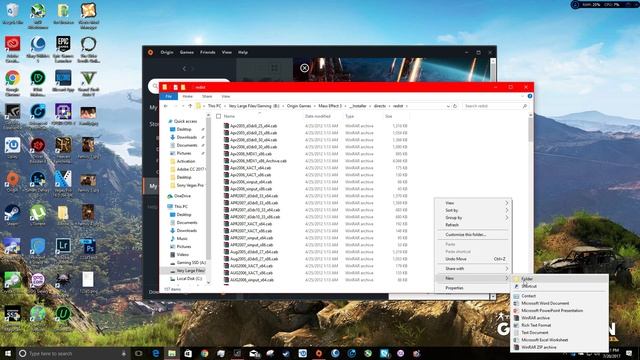The height and width of the screenshot is (360, 640).
Task: Click the search magnifier in File Explorer
Action: point(525,106)
